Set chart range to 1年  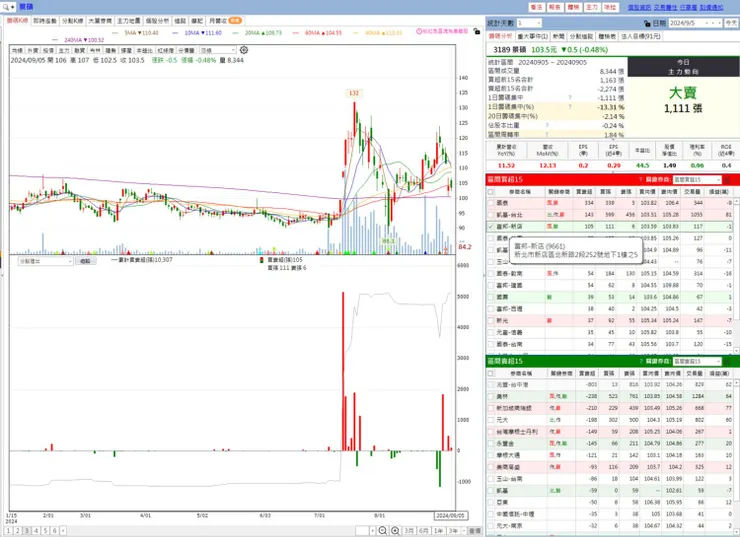point(438,531)
